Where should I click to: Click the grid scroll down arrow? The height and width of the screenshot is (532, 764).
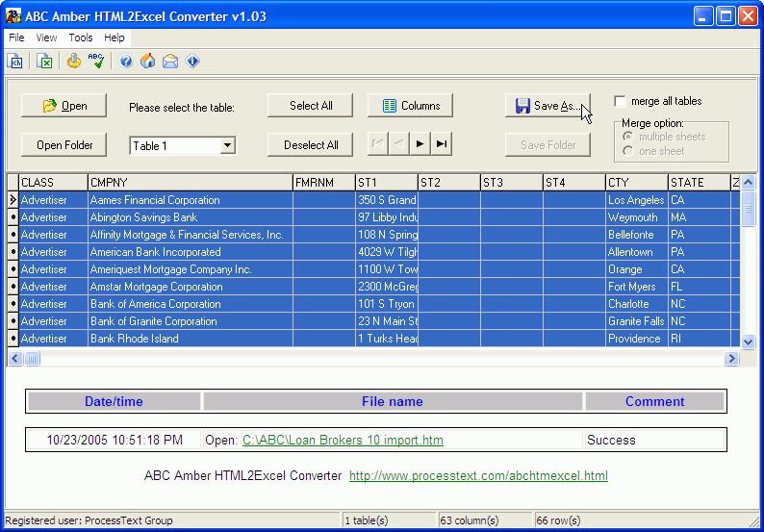pos(748,342)
